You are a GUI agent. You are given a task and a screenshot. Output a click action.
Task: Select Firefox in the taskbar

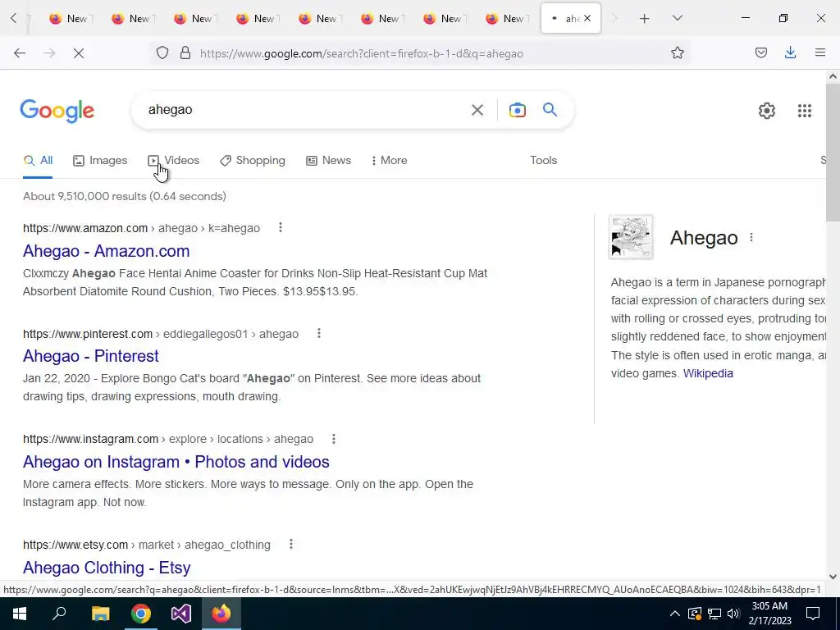coord(221,614)
